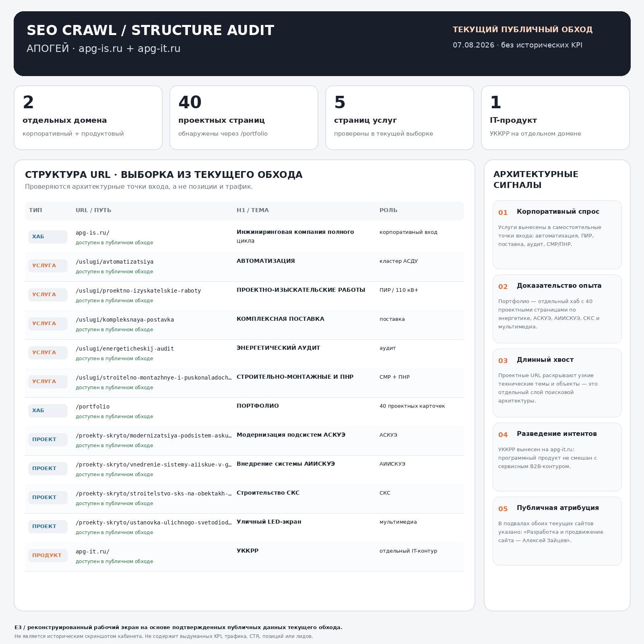Select the /portfolio hub URL
The height and width of the screenshot is (644, 644).
tap(93, 407)
